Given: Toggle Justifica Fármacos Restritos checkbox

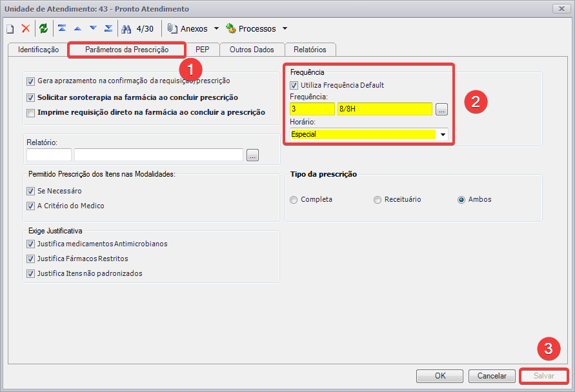Looking at the screenshot, I should pos(31,259).
